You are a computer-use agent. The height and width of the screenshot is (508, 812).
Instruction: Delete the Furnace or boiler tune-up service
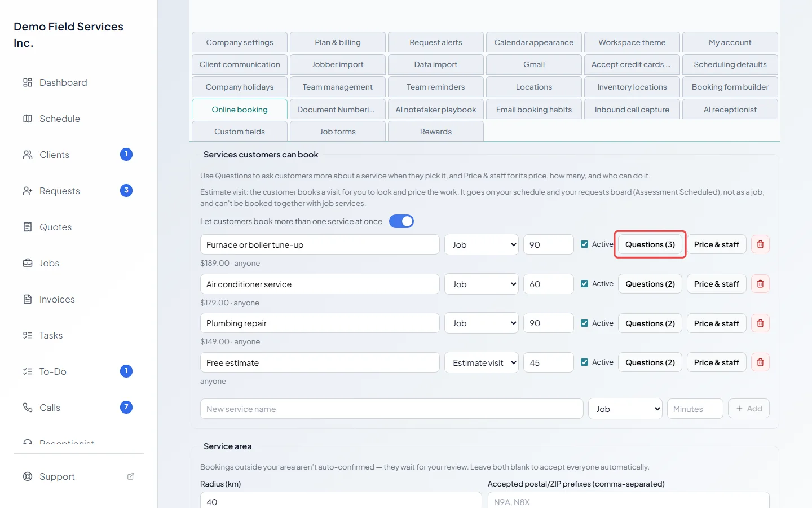(x=760, y=244)
